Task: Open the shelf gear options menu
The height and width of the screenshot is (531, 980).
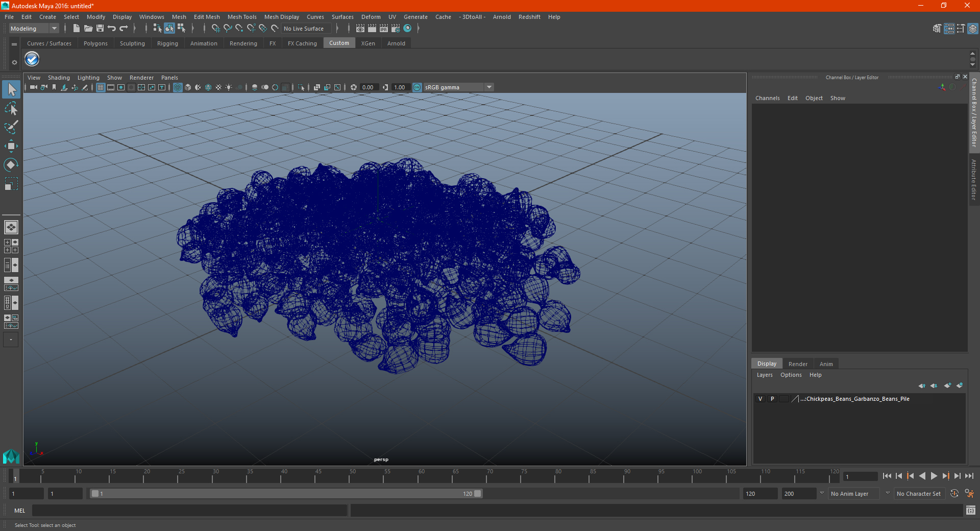Action: 14,62
